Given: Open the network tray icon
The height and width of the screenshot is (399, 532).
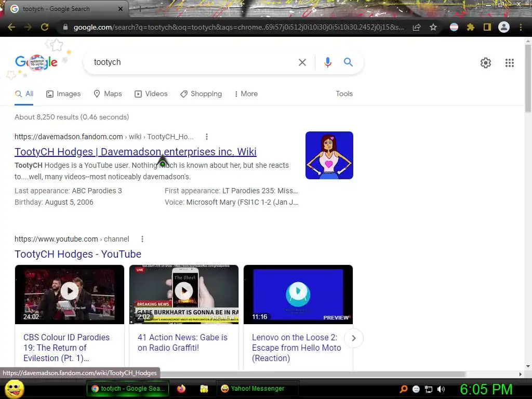Looking at the screenshot, I should 429,389.
